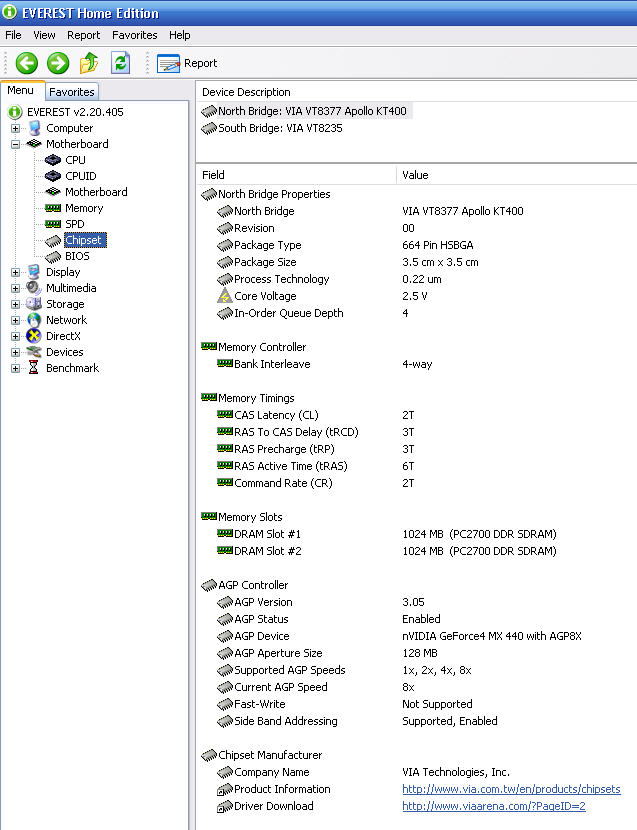Click the SPD module icon in tree

click(x=52, y=224)
